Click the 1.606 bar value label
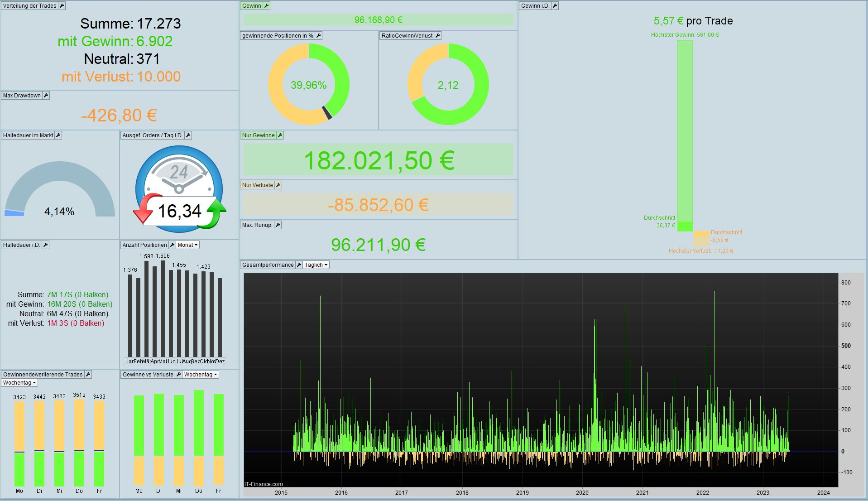 tap(163, 256)
